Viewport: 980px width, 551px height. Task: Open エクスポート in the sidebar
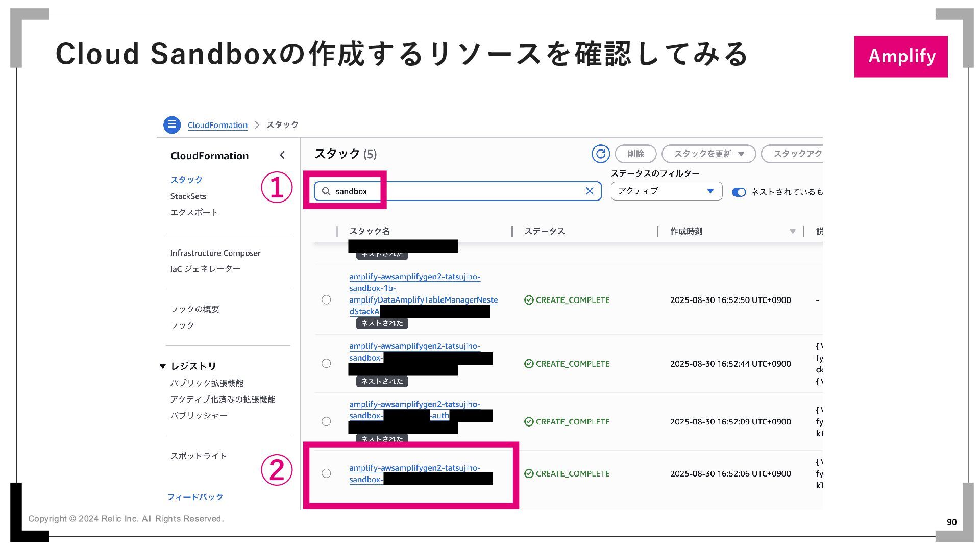pyautogui.click(x=194, y=212)
